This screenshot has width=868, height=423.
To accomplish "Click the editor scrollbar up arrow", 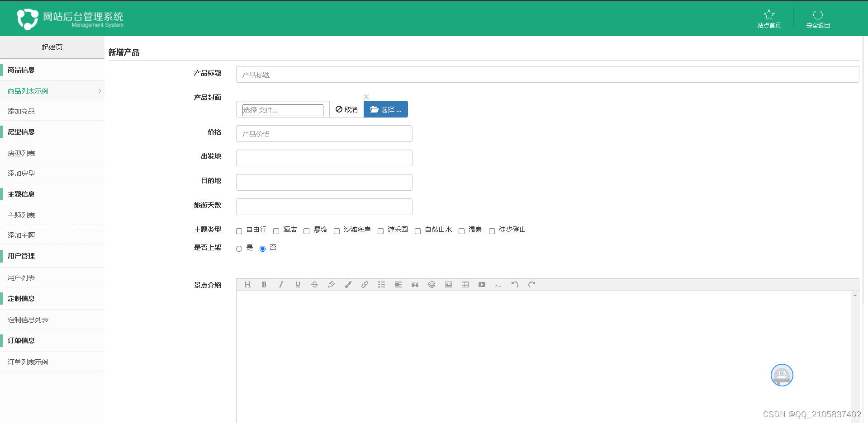I will coord(855,295).
